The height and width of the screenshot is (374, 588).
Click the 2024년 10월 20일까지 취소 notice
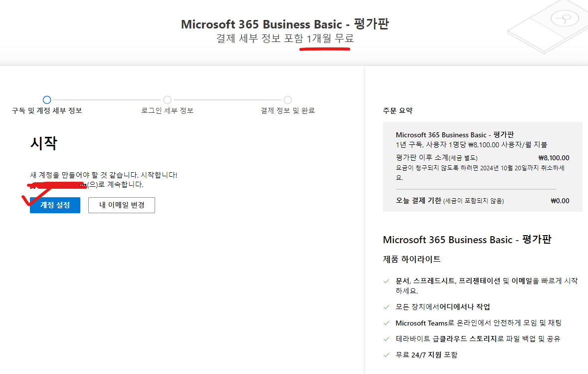click(480, 173)
